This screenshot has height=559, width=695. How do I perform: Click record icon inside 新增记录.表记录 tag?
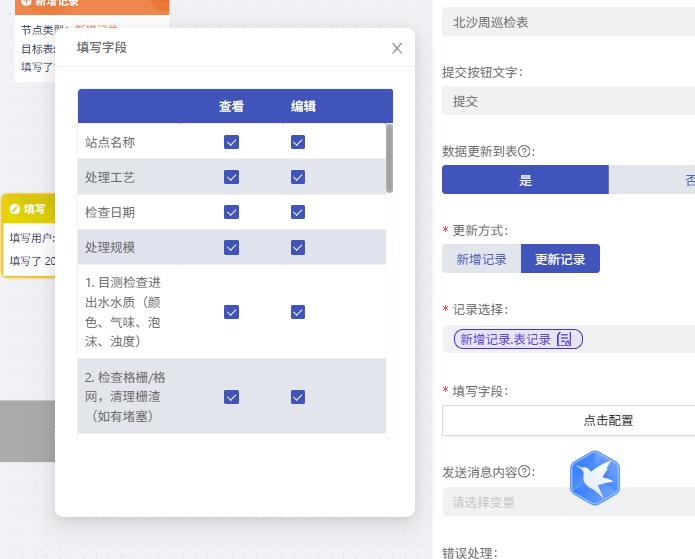[564, 339]
